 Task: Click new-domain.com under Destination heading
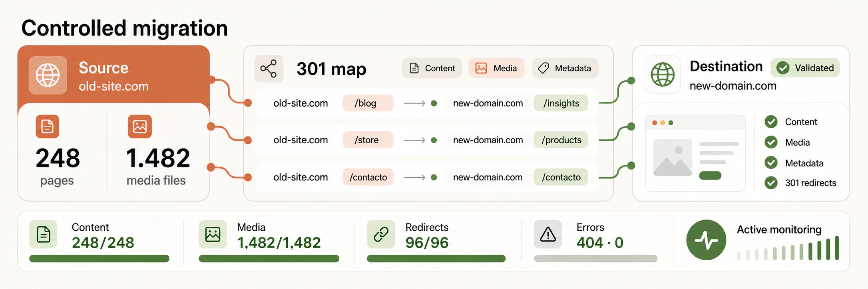click(x=733, y=86)
